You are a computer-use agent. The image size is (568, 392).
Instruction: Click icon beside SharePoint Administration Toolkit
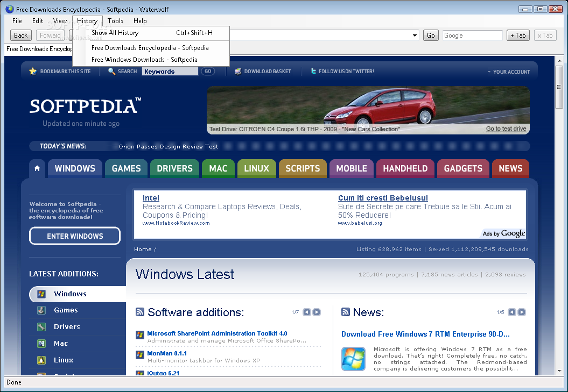[x=140, y=335]
